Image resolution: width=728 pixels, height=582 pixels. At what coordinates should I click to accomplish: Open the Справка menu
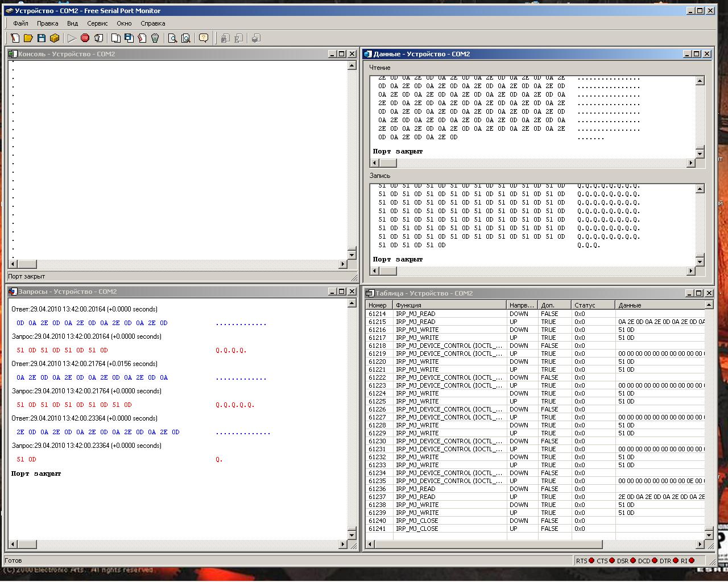pos(152,23)
